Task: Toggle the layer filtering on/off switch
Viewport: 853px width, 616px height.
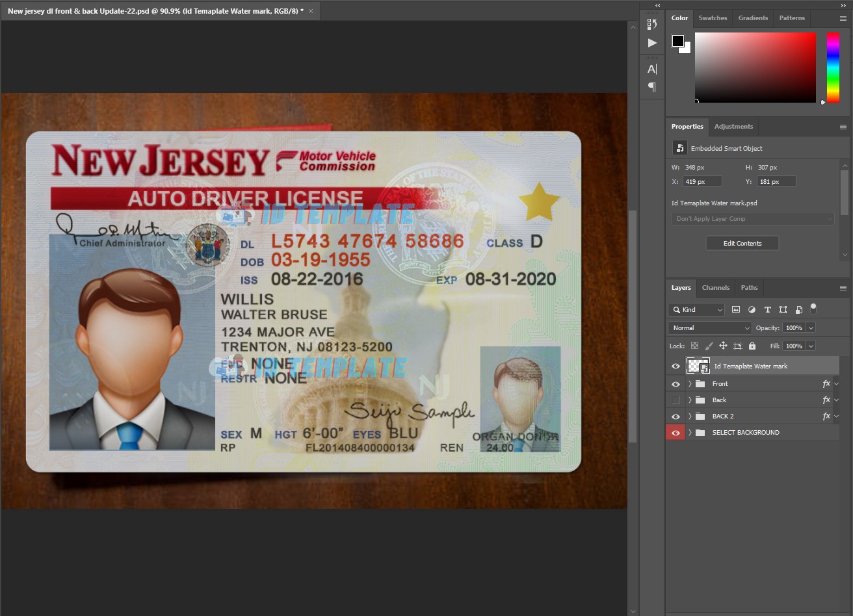Action: point(813,309)
